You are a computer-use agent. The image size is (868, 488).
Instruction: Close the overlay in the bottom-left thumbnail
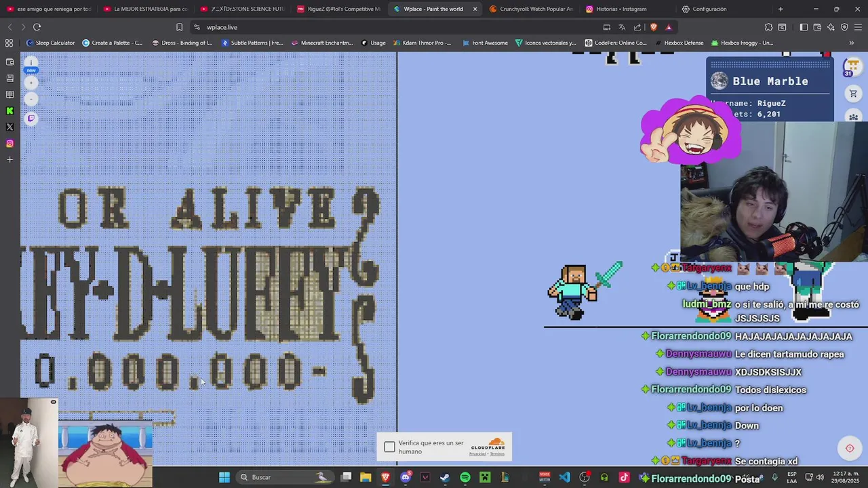pyautogui.click(x=54, y=402)
